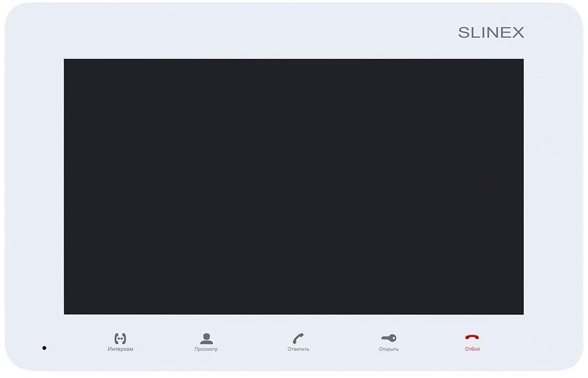Click the SLINEX brand logo

point(491,33)
